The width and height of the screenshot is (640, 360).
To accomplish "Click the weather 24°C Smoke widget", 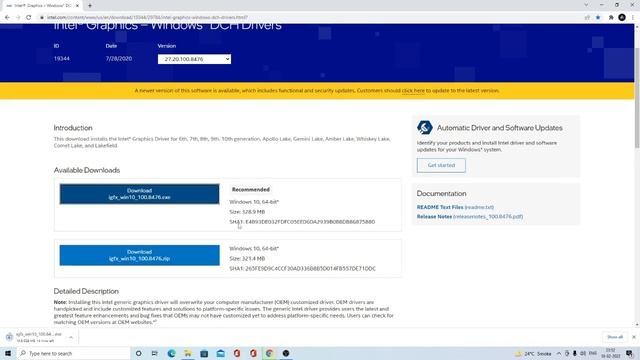I will pos(534,353).
